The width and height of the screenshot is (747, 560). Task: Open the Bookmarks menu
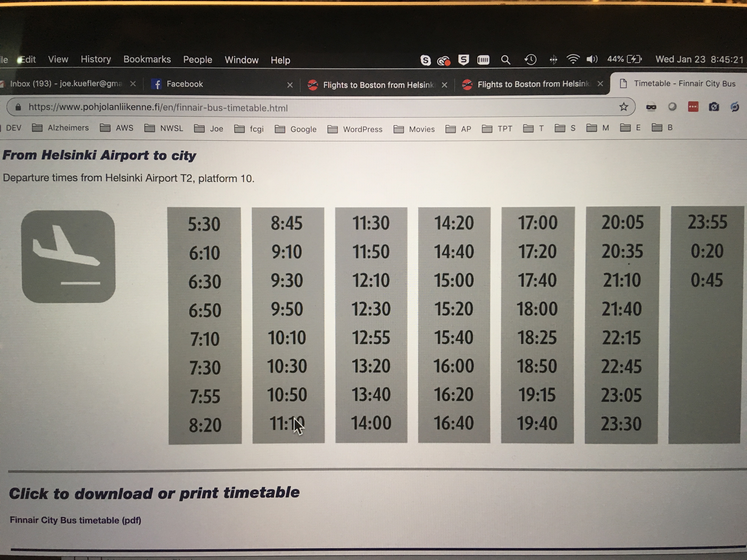pos(147,59)
